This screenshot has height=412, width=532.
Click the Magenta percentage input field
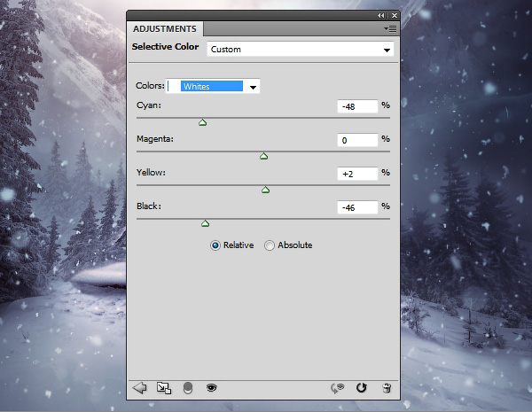click(357, 140)
